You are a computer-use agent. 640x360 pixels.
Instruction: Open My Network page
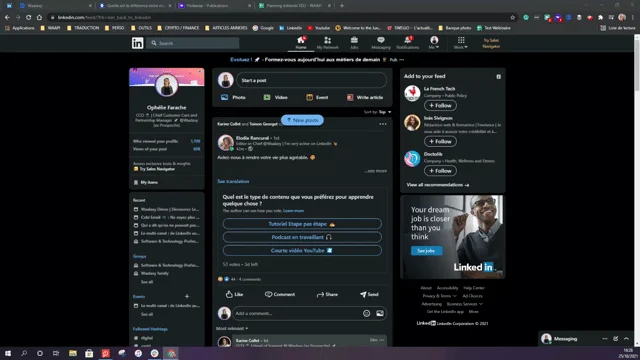coord(327,43)
